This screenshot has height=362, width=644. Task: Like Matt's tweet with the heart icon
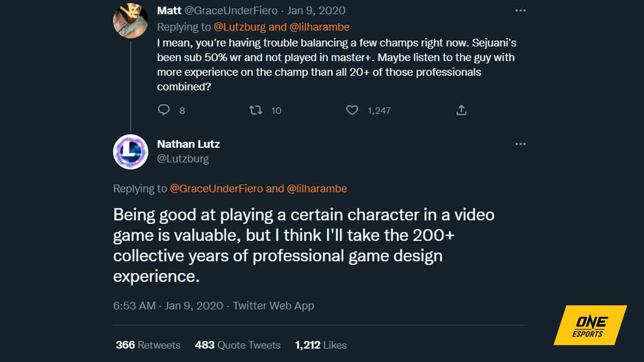point(352,110)
